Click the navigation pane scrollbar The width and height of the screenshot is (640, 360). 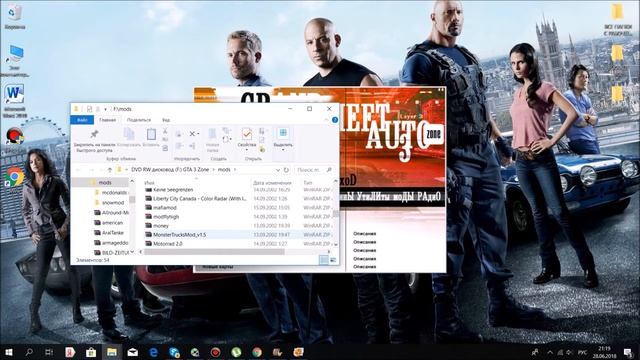click(x=132, y=200)
